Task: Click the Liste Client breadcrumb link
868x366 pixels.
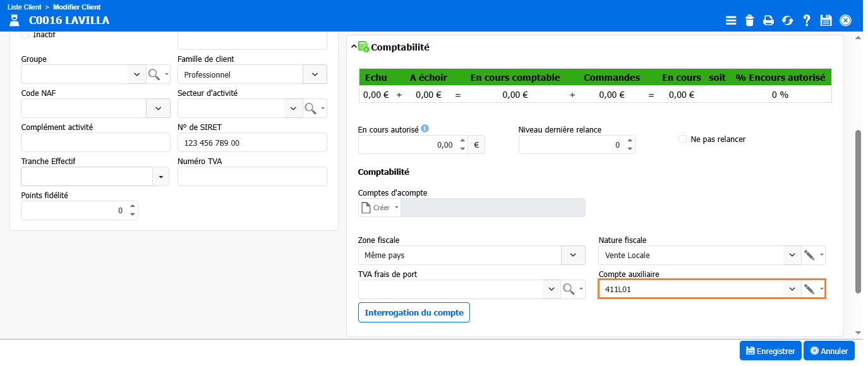Action: pos(24,7)
